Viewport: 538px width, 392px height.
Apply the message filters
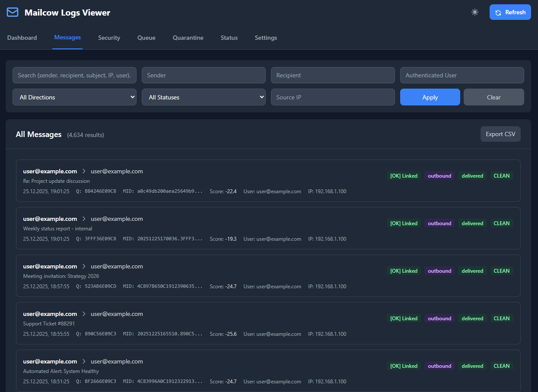coord(430,97)
